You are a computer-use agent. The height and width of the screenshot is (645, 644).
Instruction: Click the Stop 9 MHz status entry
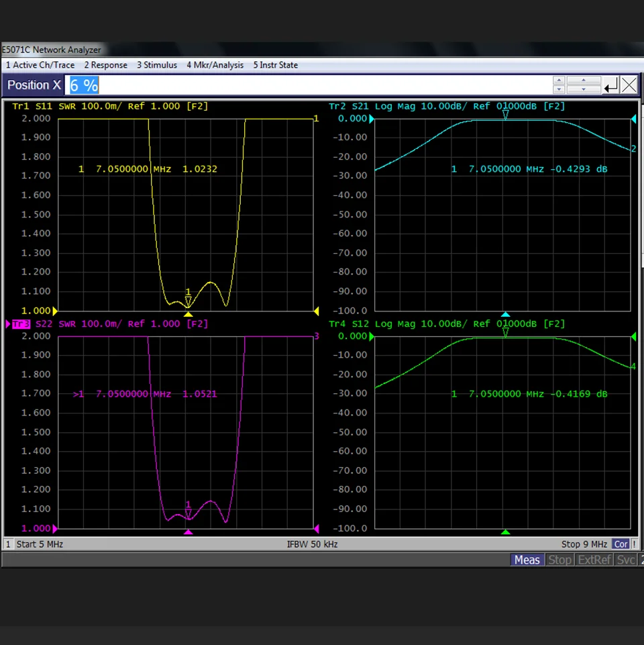(584, 544)
